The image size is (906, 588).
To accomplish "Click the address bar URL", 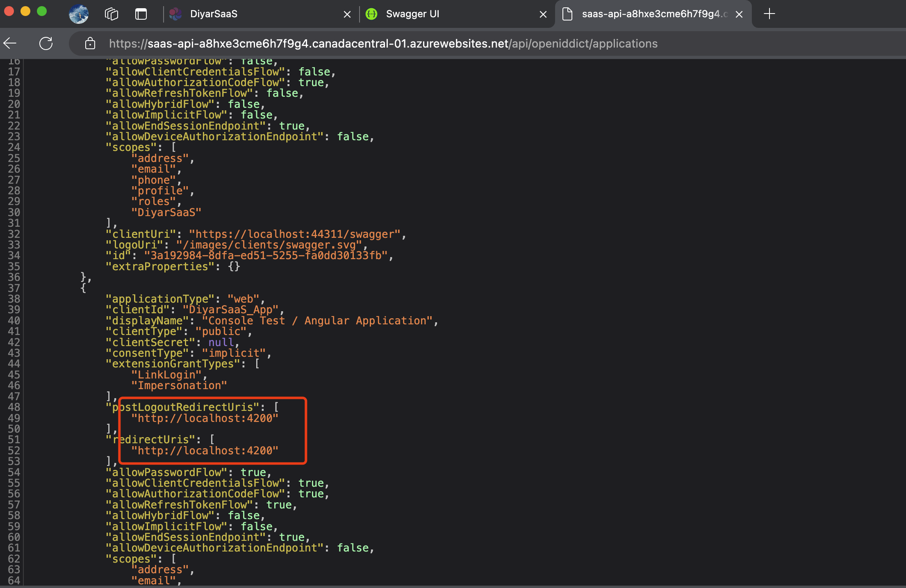I will point(383,43).
